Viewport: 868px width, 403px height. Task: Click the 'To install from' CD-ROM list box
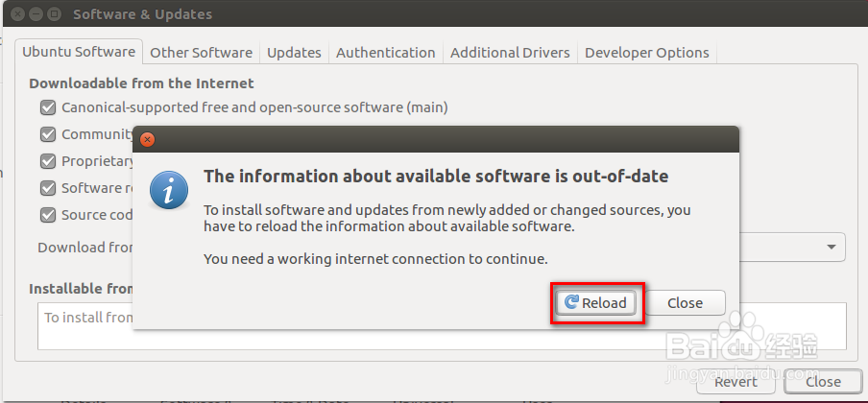pos(442,326)
